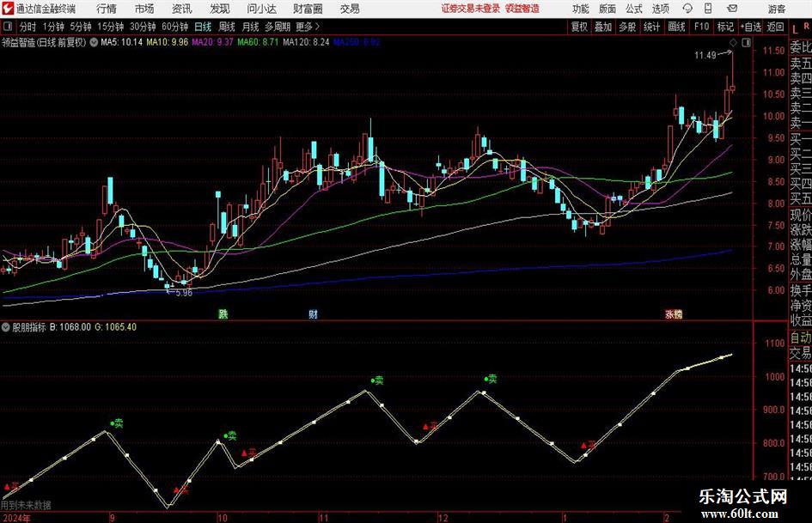
Task: Click the 叠加 overlay button
Action: pos(603,27)
